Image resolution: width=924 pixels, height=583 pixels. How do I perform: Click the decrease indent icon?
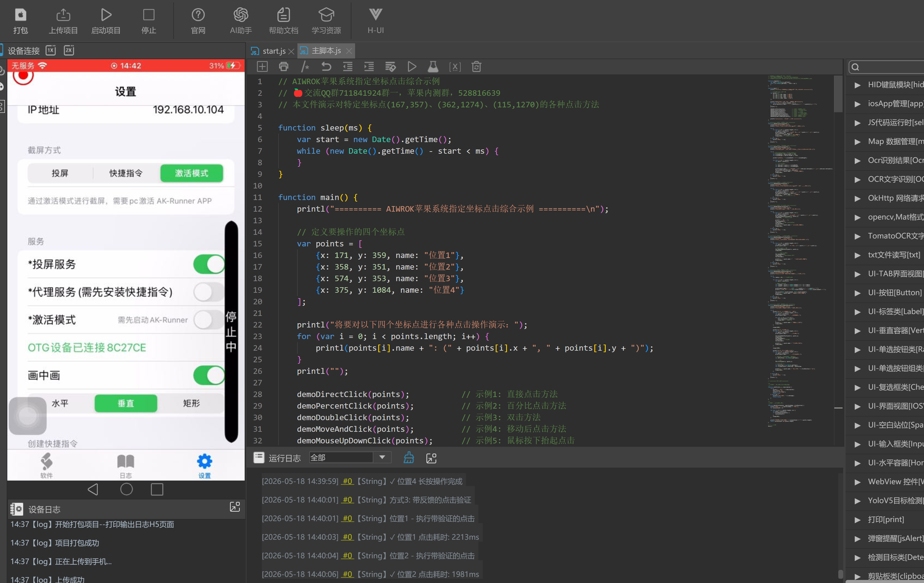click(348, 67)
